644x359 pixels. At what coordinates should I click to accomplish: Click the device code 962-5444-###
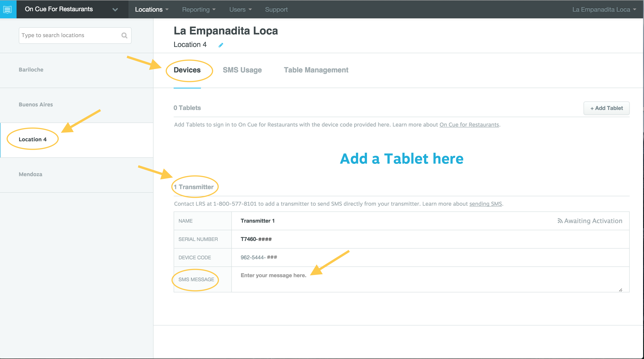[x=259, y=257]
